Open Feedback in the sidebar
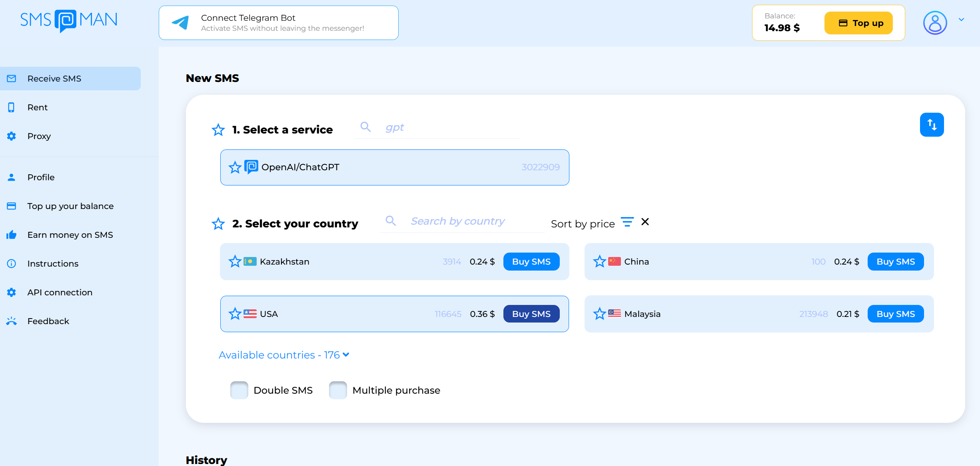This screenshot has height=466, width=980. point(70,321)
